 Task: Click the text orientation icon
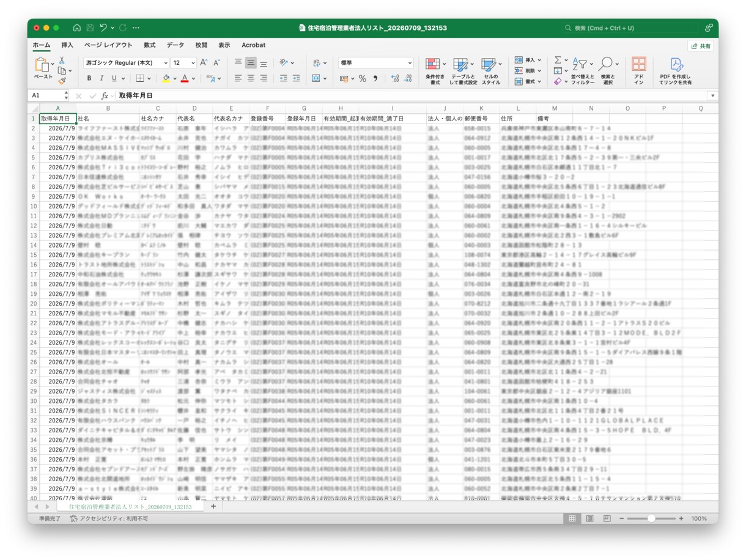(284, 63)
